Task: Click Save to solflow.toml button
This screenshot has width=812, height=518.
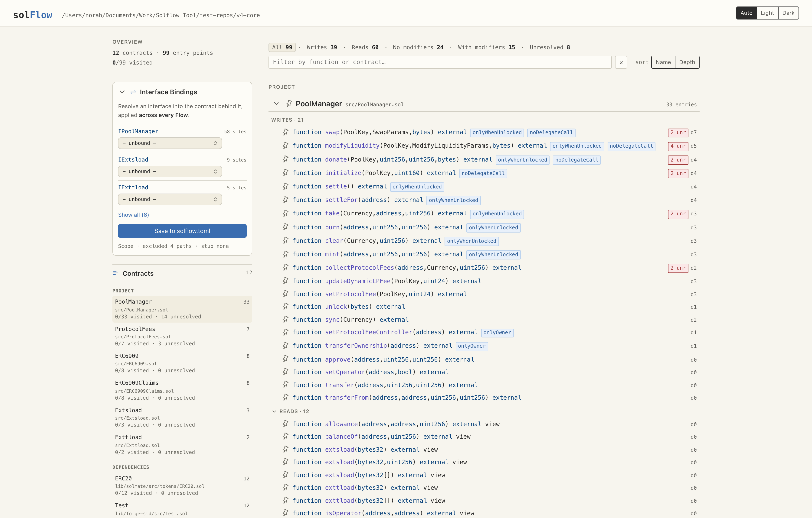Action: coord(182,231)
